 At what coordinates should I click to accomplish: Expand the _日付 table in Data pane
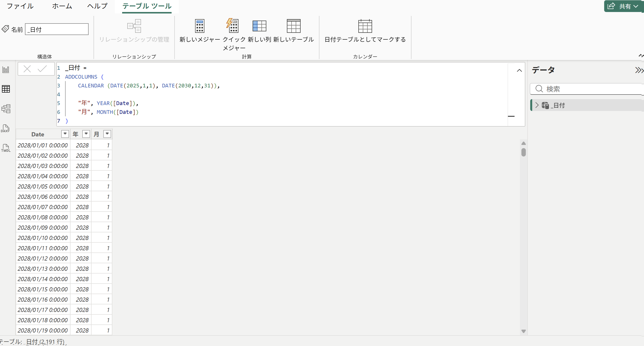coord(537,105)
